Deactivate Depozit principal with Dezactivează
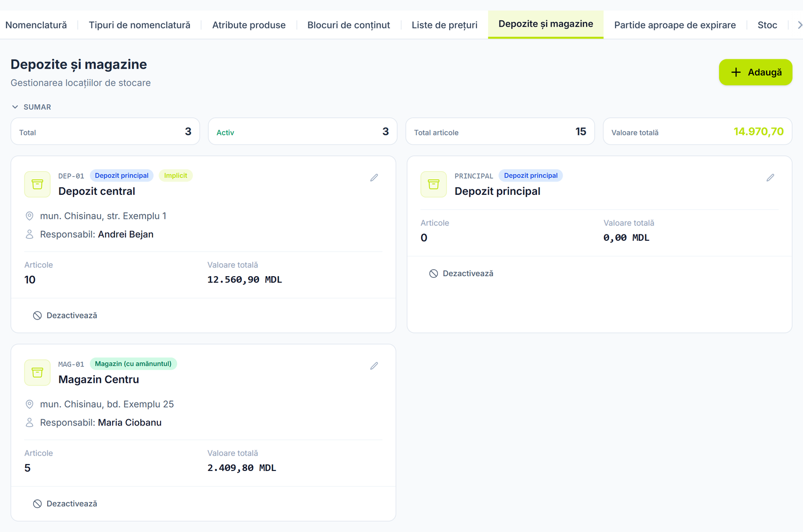This screenshot has width=803, height=532. tap(461, 273)
